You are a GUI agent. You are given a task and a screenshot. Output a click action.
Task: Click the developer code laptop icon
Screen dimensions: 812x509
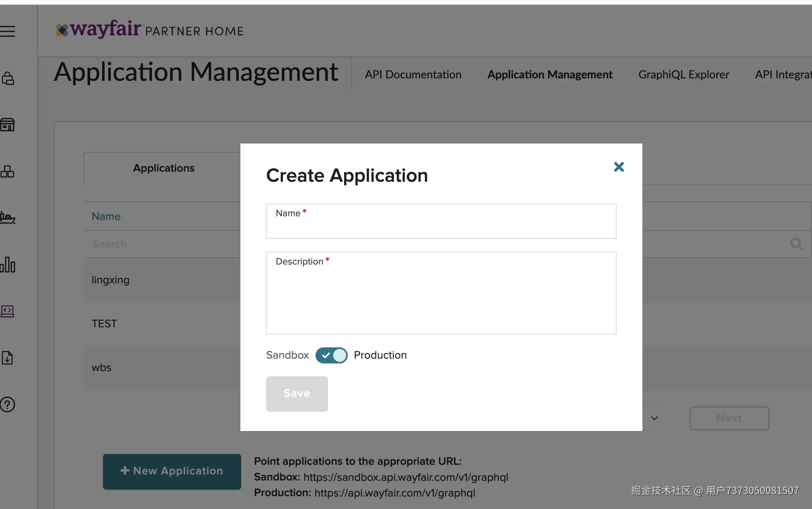coord(8,311)
